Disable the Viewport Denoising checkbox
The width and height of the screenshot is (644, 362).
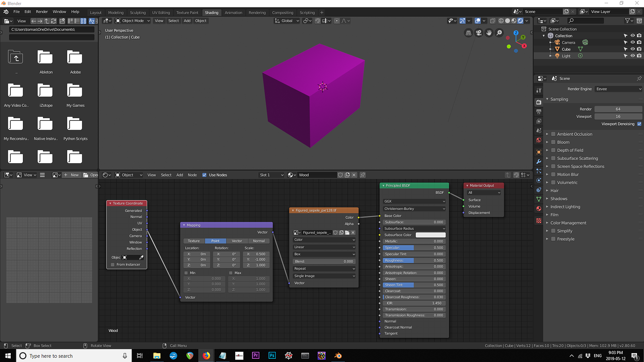point(639,124)
